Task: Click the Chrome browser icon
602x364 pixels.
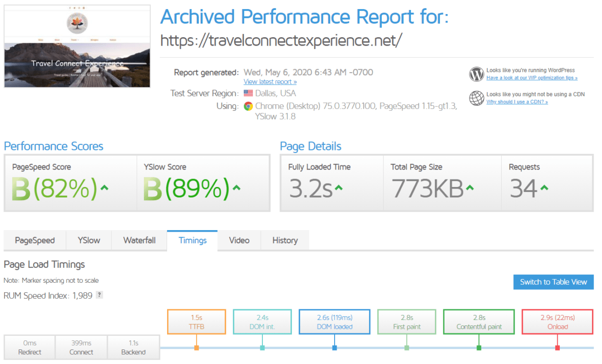Action: (x=248, y=106)
